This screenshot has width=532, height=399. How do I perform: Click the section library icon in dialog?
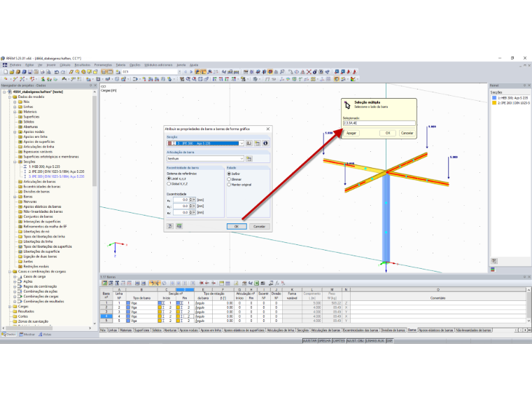coord(249,143)
